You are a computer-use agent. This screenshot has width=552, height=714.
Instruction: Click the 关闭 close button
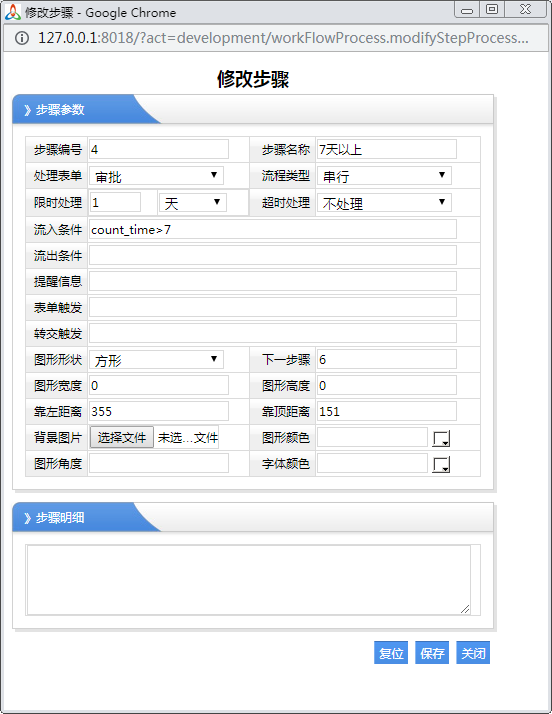[473, 653]
